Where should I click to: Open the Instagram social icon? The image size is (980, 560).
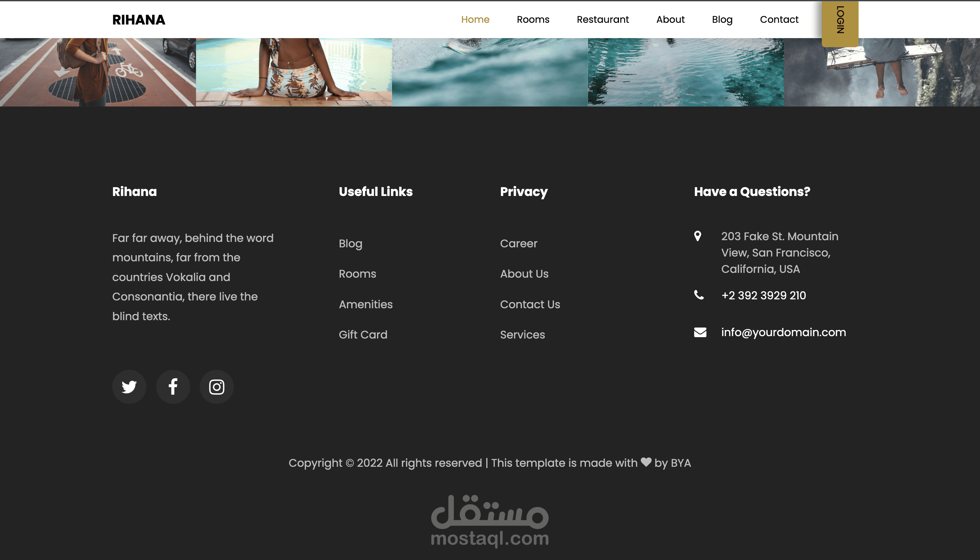tap(216, 386)
